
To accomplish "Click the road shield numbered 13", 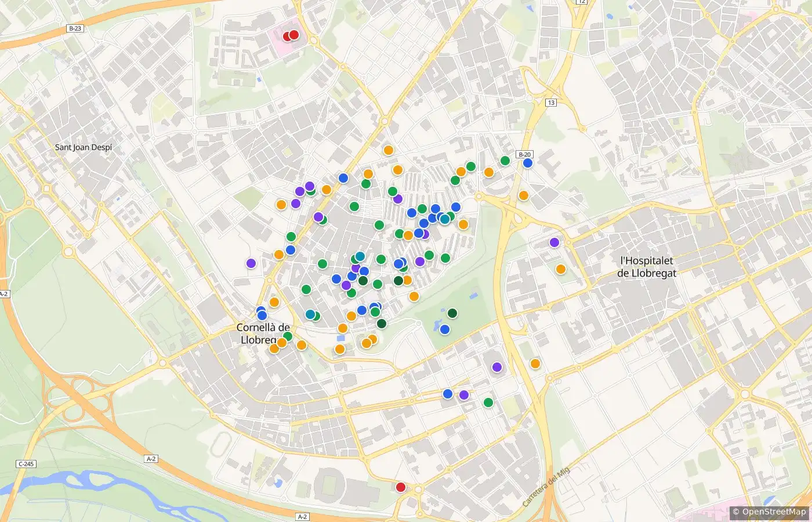I will pos(551,103).
